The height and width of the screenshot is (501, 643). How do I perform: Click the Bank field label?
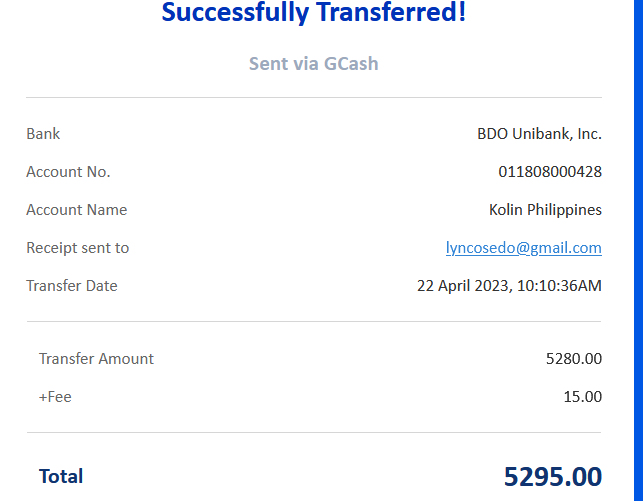tap(43, 134)
